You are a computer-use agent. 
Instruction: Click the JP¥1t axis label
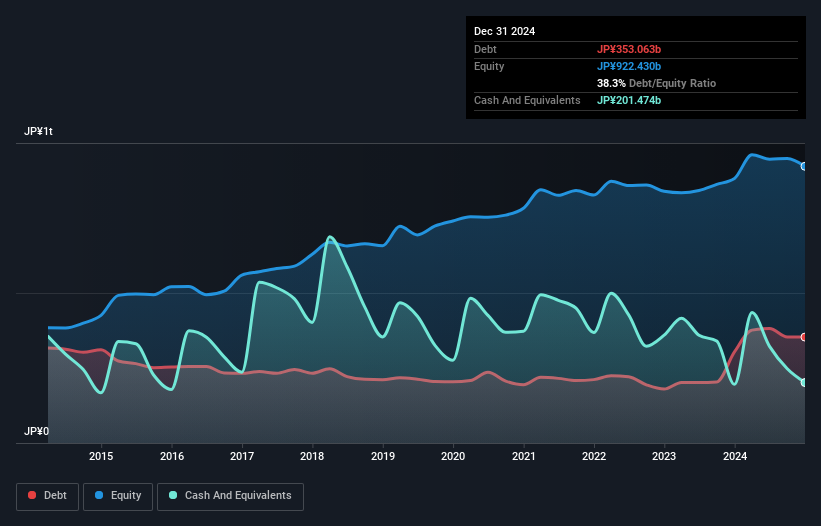[38, 131]
